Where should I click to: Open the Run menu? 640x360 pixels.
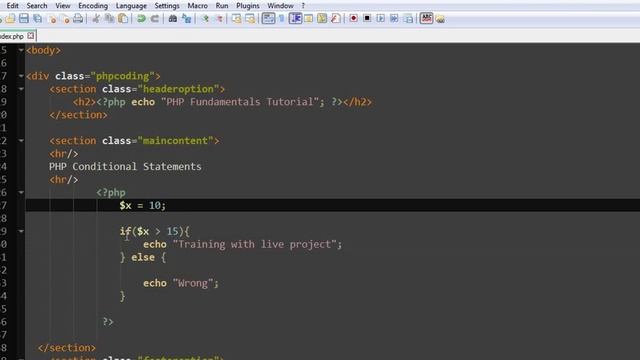coord(222,6)
